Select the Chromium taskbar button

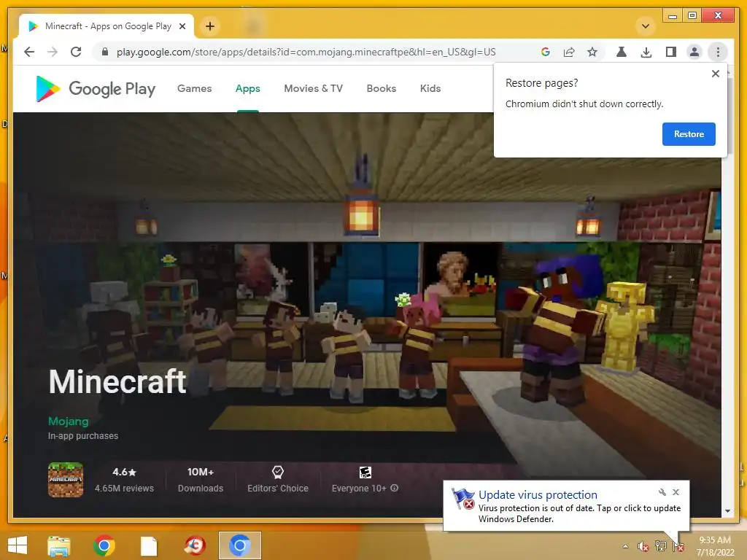(x=239, y=545)
